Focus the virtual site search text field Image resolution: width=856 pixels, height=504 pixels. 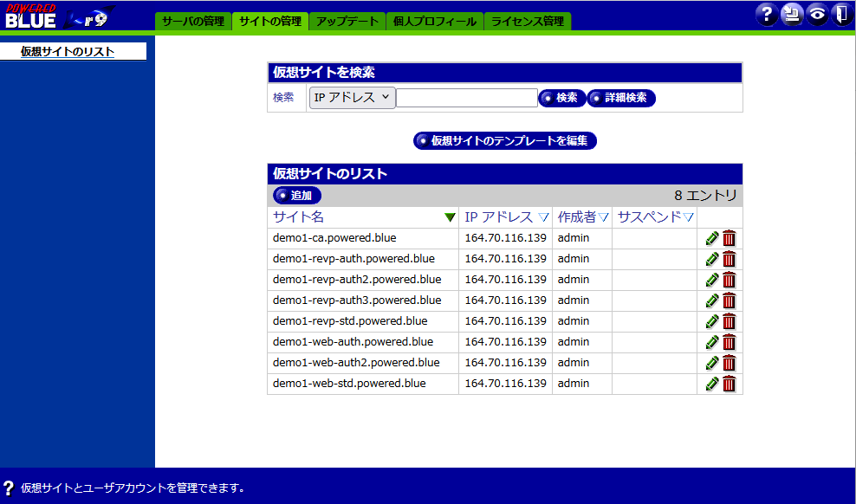467,98
